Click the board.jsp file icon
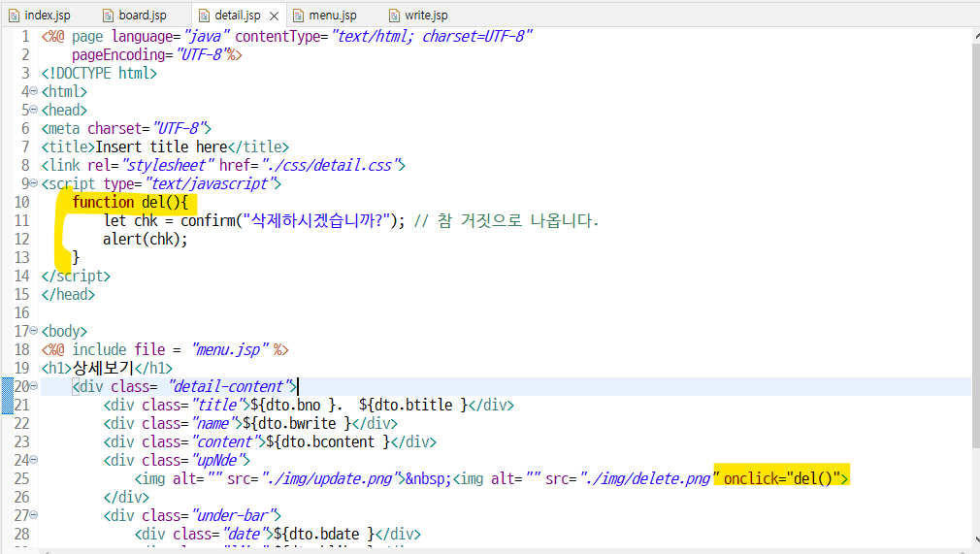The height and width of the screenshot is (554, 980). 108,16
